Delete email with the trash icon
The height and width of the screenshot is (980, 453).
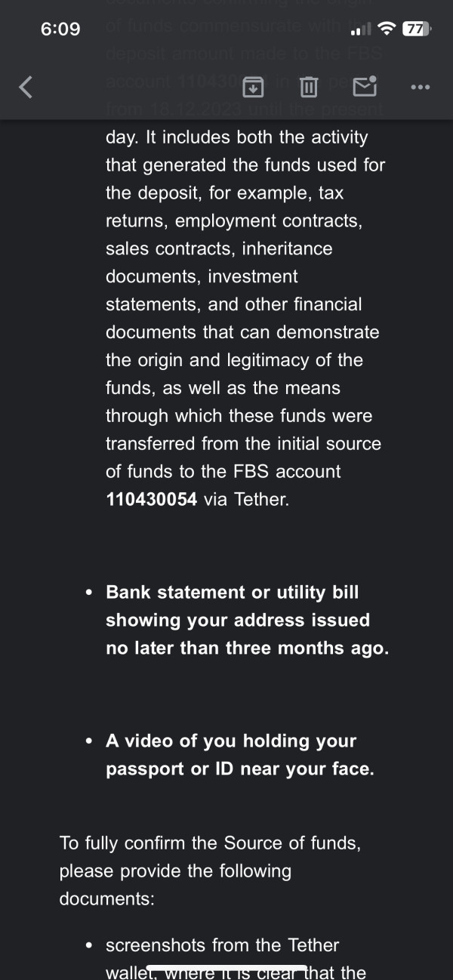pos(308,88)
